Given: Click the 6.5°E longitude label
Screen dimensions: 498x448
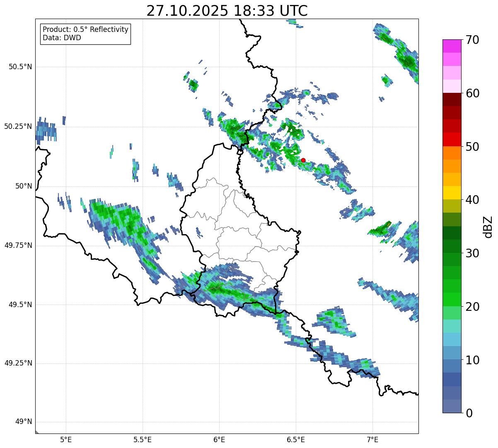Looking at the screenshot, I should click(296, 440).
